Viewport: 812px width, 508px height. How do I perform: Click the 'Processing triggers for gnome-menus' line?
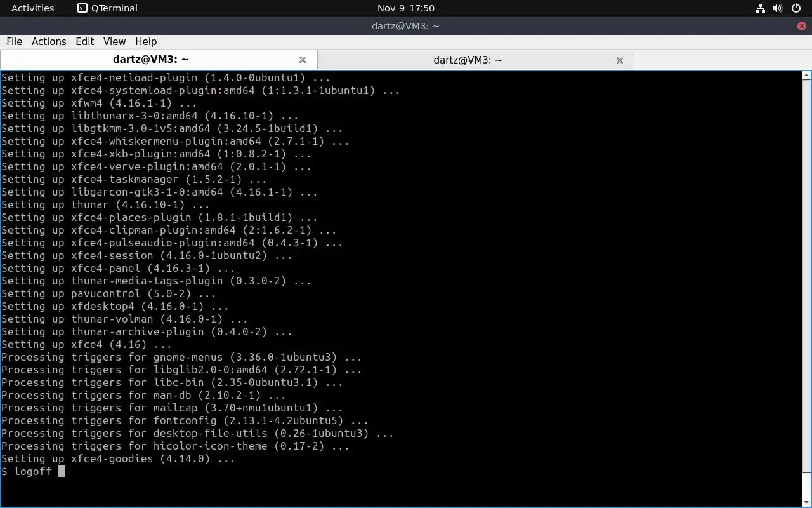(x=181, y=357)
